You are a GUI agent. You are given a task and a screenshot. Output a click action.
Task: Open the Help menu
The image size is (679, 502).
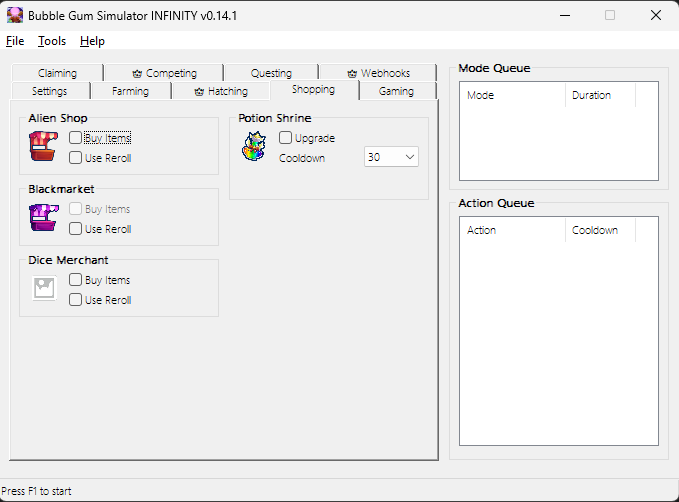pos(92,41)
